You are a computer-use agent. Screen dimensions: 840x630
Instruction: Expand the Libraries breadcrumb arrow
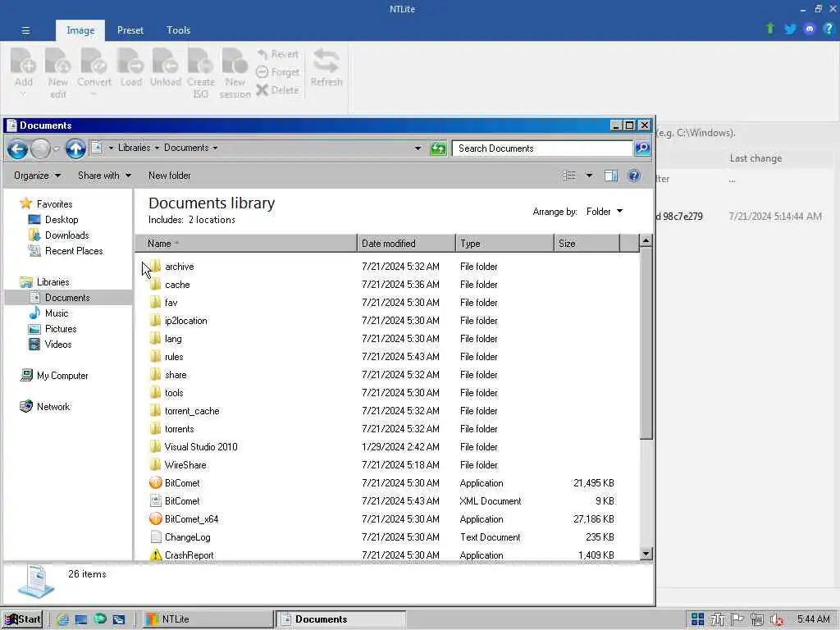[x=157, y=148]
